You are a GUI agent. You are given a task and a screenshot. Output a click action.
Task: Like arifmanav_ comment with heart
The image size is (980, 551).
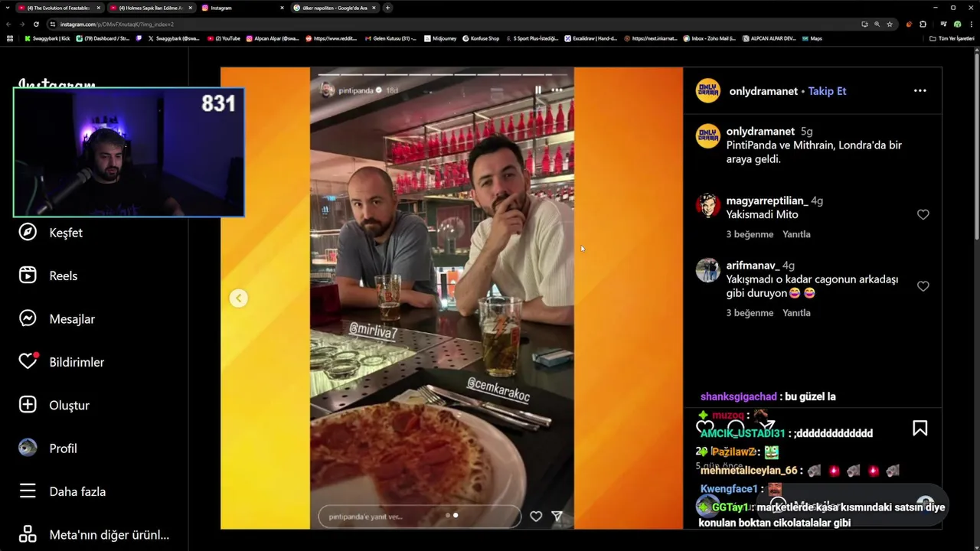click(x=923, y=285)
